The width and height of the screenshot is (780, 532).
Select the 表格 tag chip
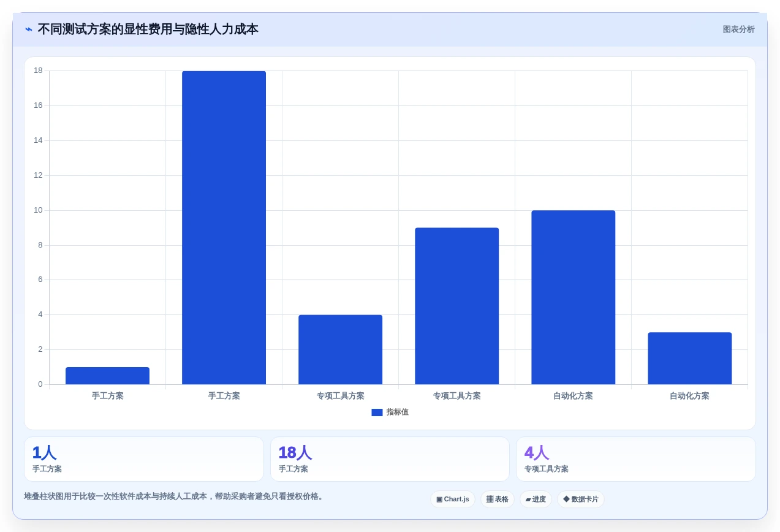(x=498, y=500)
